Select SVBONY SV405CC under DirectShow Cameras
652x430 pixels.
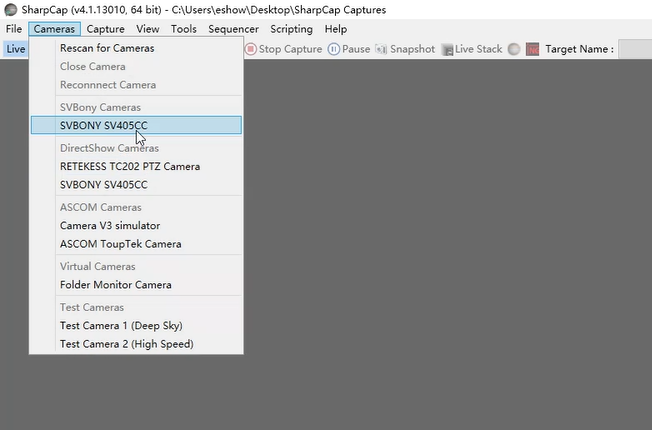pyautogui.click(x=104, y=185)
